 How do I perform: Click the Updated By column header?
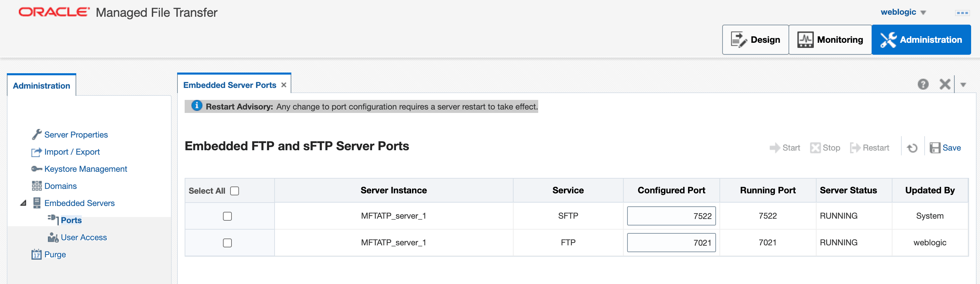(929, 190)
